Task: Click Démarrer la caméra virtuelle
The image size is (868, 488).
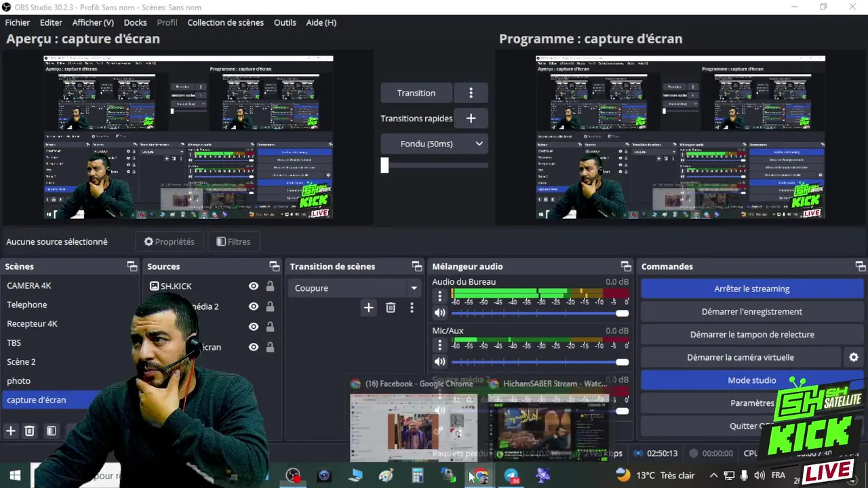Action: (x=741, y=357)
